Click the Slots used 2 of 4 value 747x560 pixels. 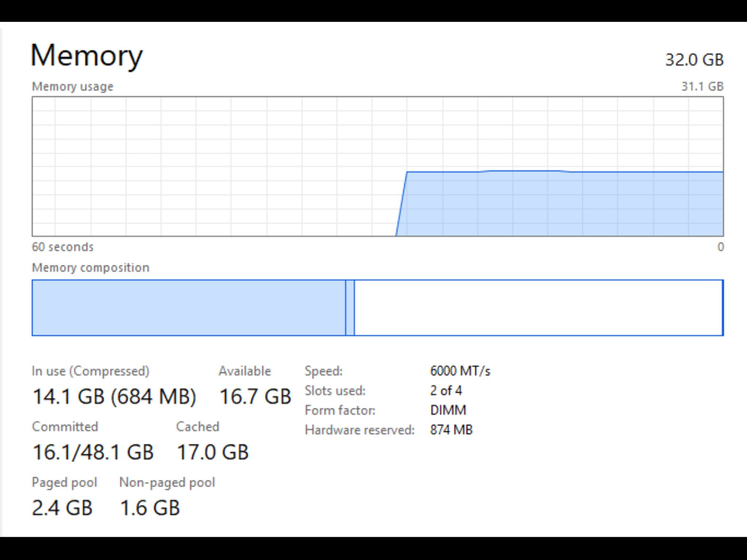coord(446,390)
